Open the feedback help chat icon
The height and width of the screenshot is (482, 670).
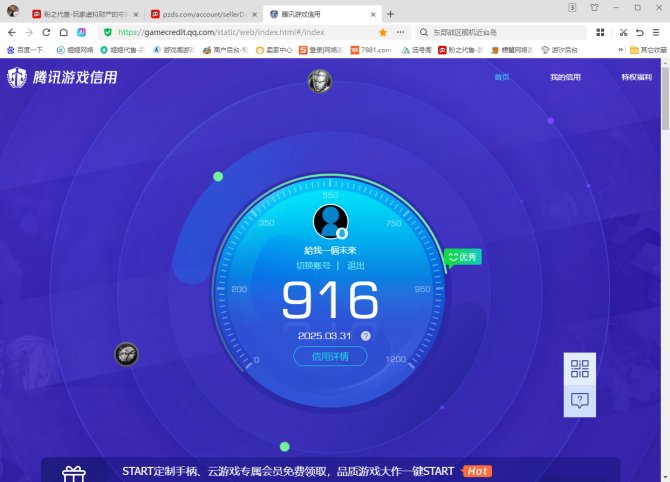[x=579, y=401]
